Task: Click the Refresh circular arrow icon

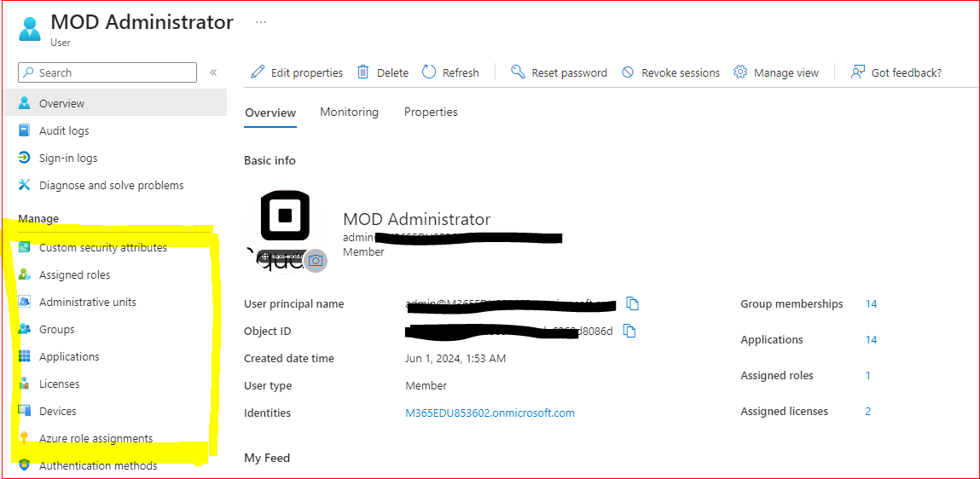Action: click(429, 72)
